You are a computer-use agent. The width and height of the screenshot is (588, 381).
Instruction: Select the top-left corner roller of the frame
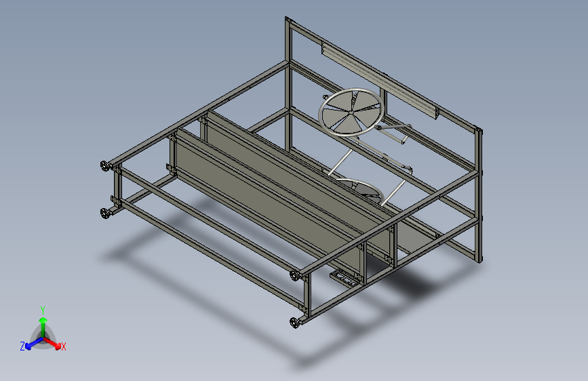105,165
